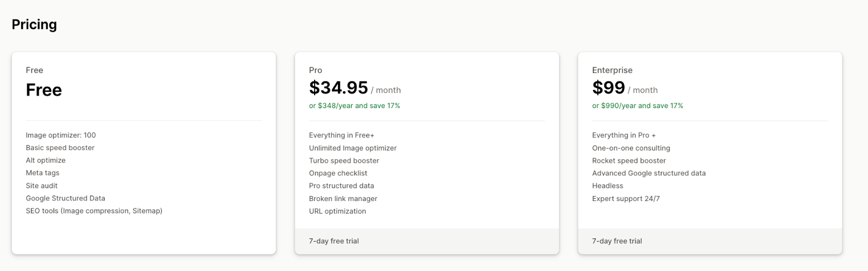This screenshot has height=271, width=868.
Task: Click the Rocket speed booster feature
Action: 629,161
